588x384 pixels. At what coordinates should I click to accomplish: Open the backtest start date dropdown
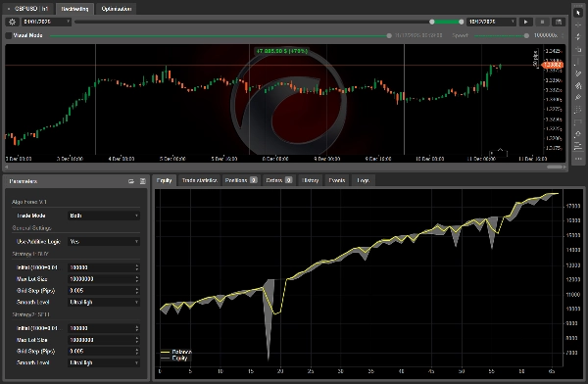pyautogui.click(x=46, y=22)
